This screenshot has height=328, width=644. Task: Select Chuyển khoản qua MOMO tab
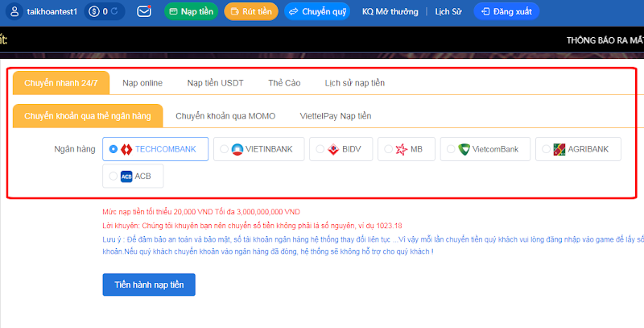[x=225, y=116]
